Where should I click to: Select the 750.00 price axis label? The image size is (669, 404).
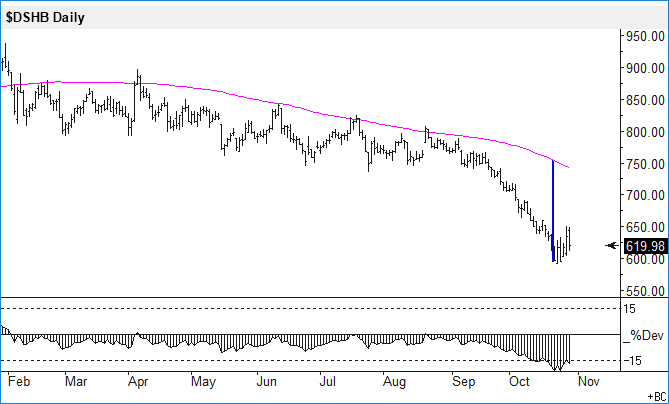[x=646, y=164]
